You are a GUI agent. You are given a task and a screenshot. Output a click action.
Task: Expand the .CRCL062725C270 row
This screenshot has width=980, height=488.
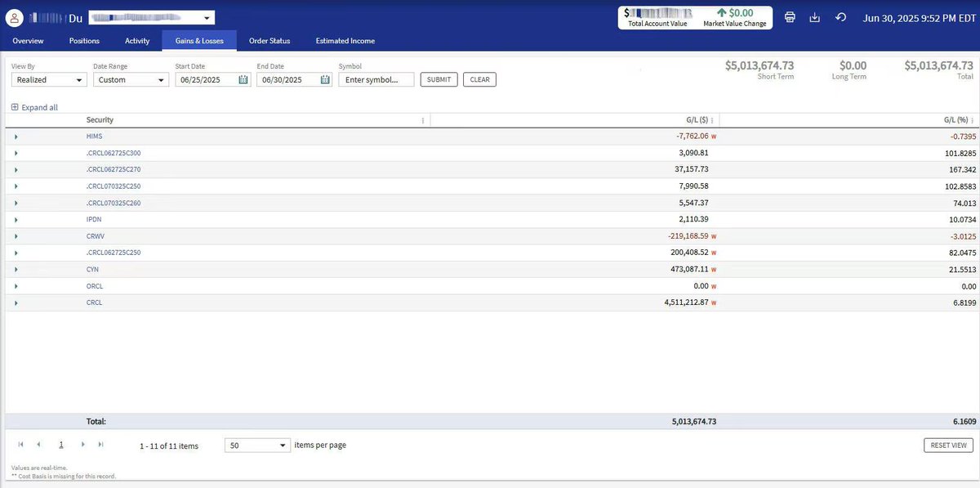point(16,169)
